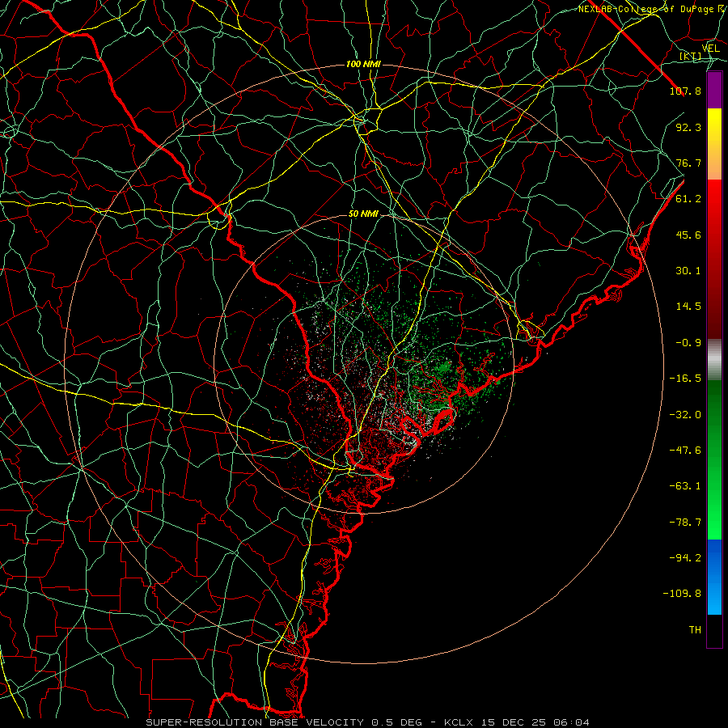Click the -32.0 velocity scale value
728x728 pixels.
point(685,415)
